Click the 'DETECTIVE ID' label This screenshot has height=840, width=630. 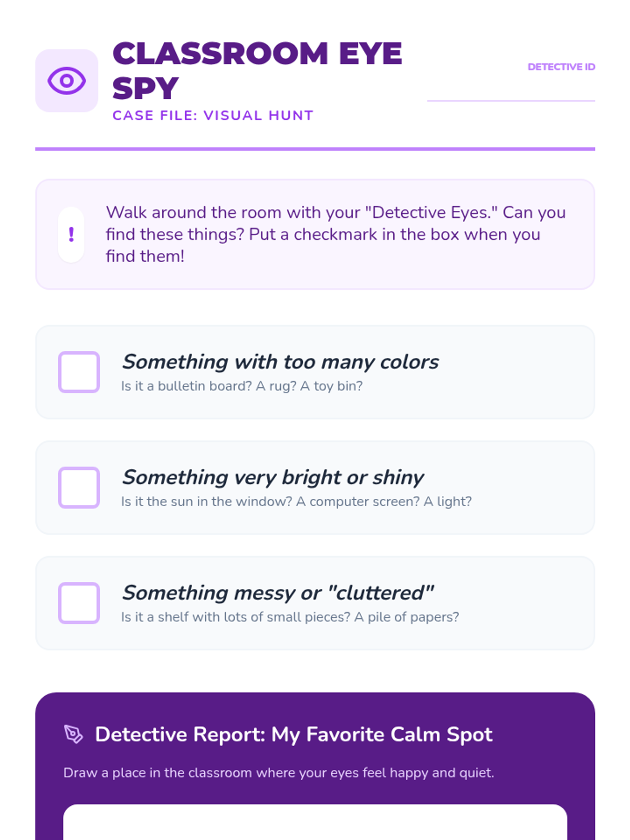pos(561,67)
